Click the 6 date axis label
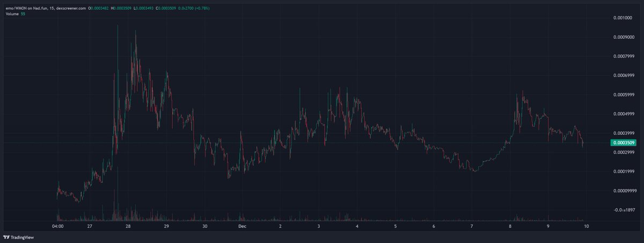This screenshot has height=243, width=644. 433,226
